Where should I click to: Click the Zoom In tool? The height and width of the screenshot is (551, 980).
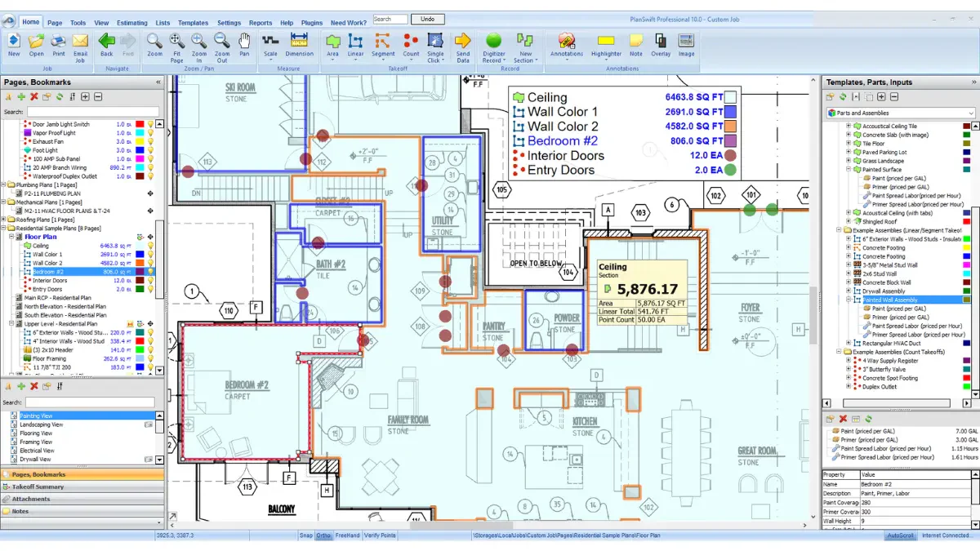[x=198, y=47]
